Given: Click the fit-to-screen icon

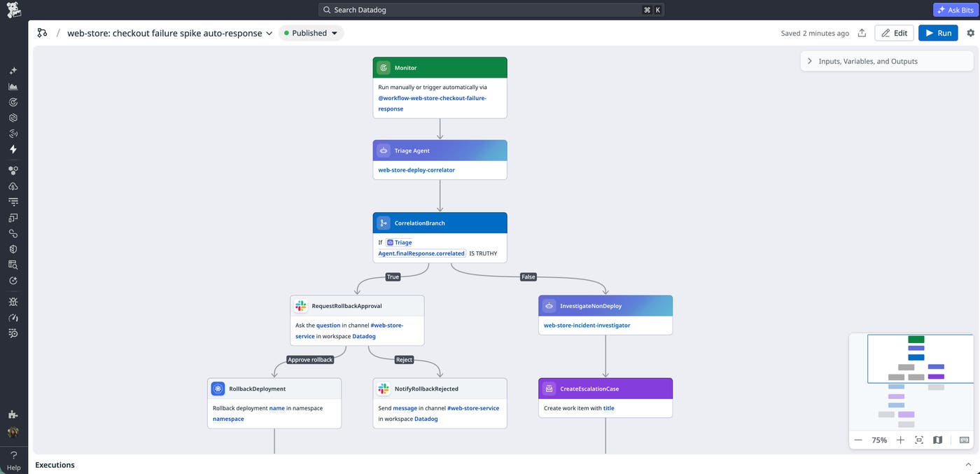Looking at the screenshot, I should (x=919, y=440).
